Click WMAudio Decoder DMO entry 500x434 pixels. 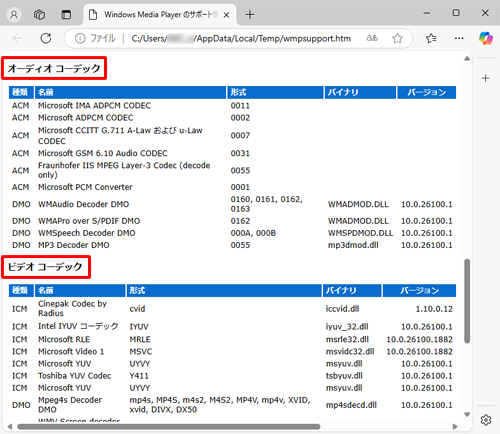[83, 204]
